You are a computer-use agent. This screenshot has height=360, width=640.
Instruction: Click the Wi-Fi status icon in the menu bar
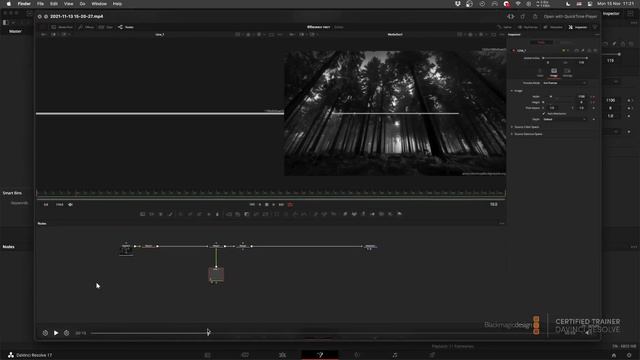pos(518,4)
